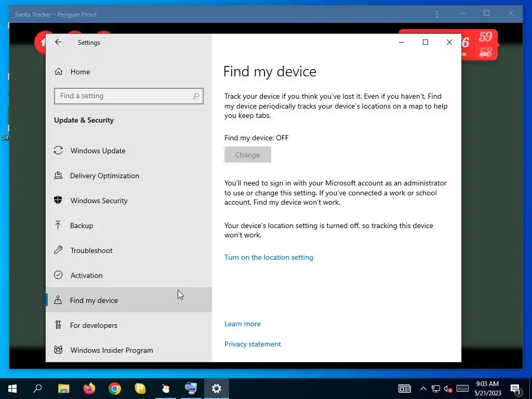The image size is (532, 399).
Task: Open the yellow P app on taskbar
Action: pos(140,389)
